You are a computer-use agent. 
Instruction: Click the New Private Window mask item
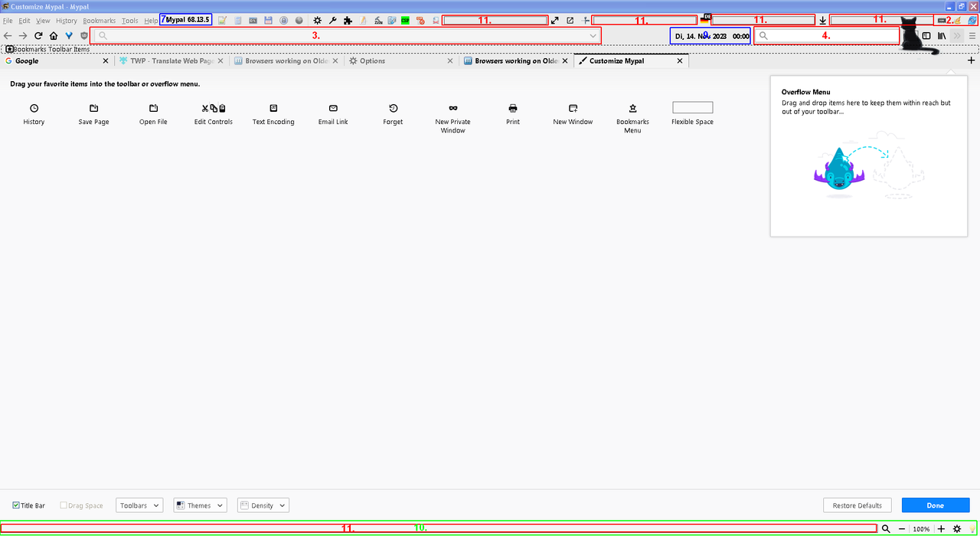pos(453,119)
